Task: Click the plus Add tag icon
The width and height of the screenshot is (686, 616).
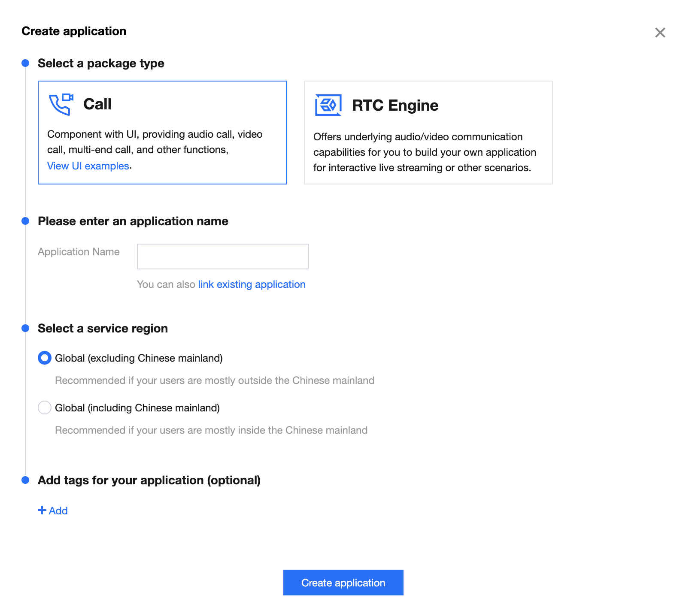Action: 42,510
